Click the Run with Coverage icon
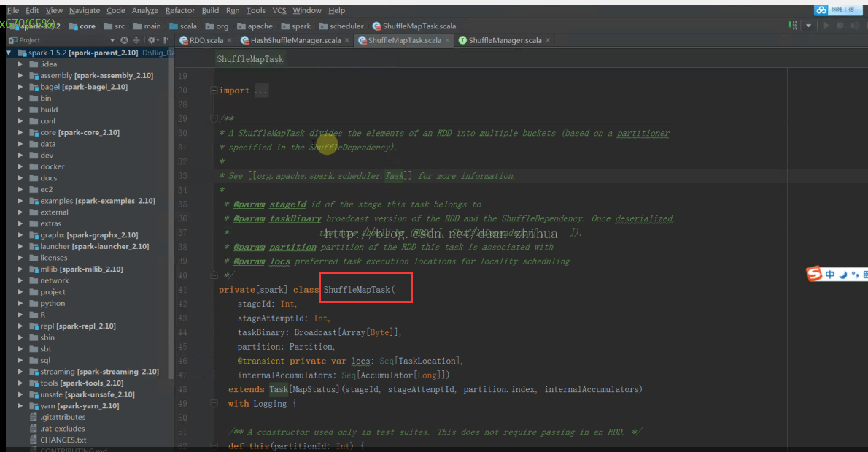868x452 pixels. click(x=856, y=26)
